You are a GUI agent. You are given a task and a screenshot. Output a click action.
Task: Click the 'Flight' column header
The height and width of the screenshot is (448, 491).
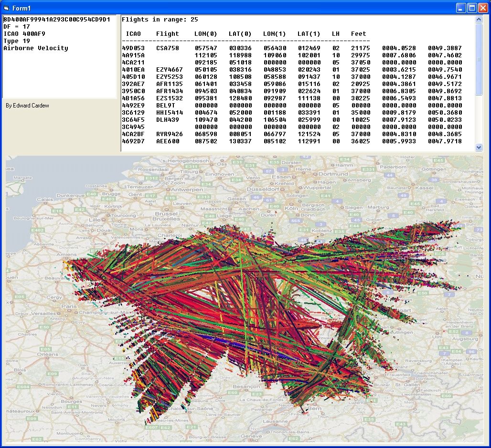tap(168, 34)
